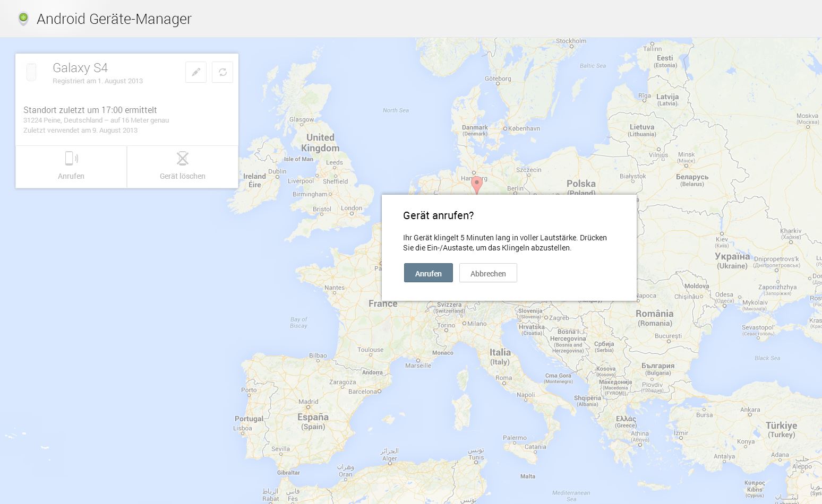This screenshot has width=822, height=504.
Task: Click the red location pin on the map
Action: pyautogui.click(x=477, y=185)
